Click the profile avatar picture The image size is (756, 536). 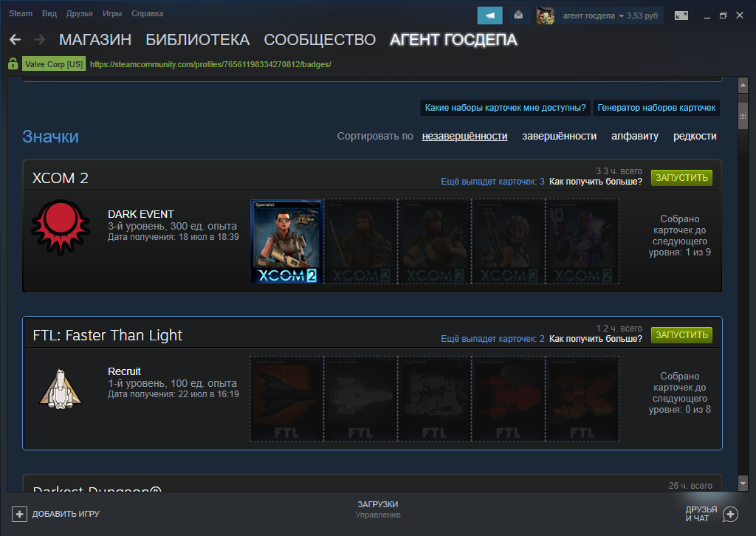546,16
